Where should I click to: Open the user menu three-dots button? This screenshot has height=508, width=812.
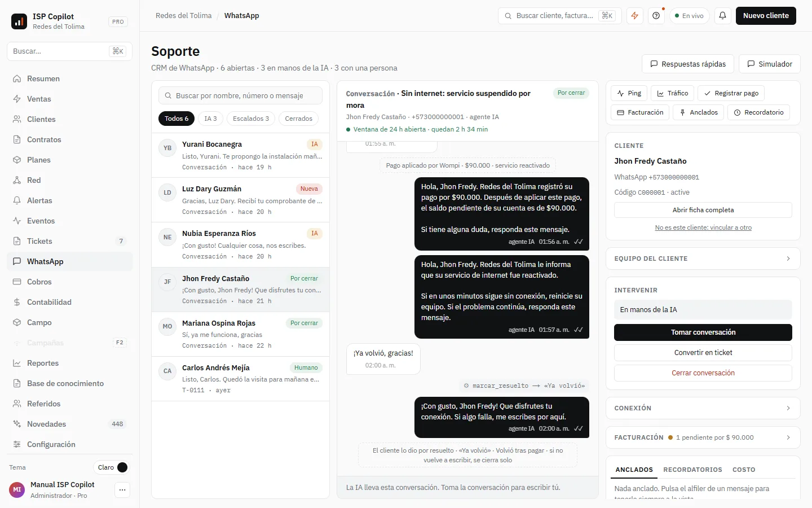[122, 490]
